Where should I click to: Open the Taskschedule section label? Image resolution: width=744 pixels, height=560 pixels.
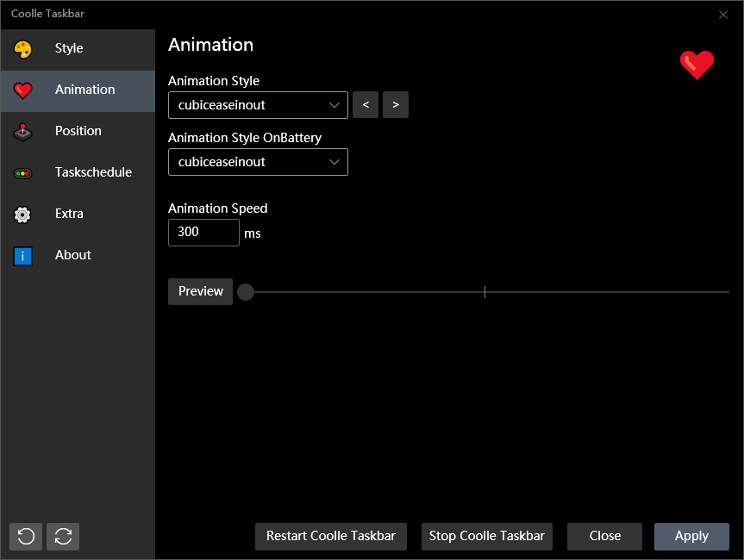pyautogui.click(x=93, y=172)
